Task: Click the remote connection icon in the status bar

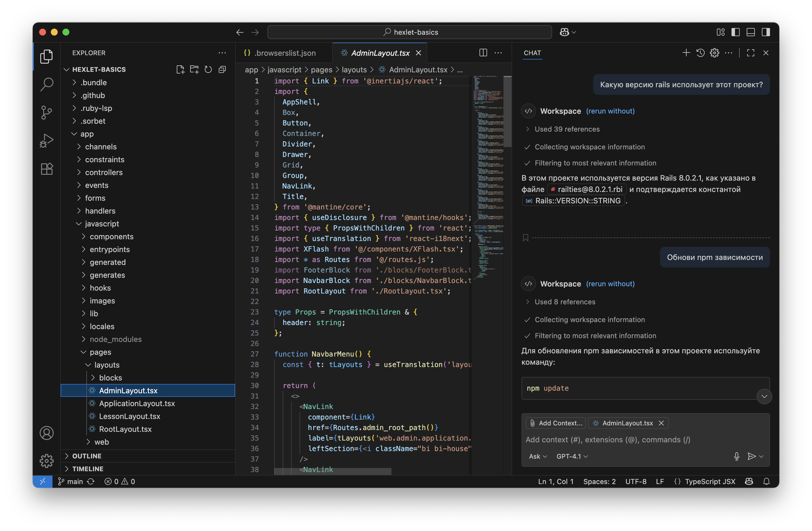Action: pyautogui.click(x=43, y=481)
